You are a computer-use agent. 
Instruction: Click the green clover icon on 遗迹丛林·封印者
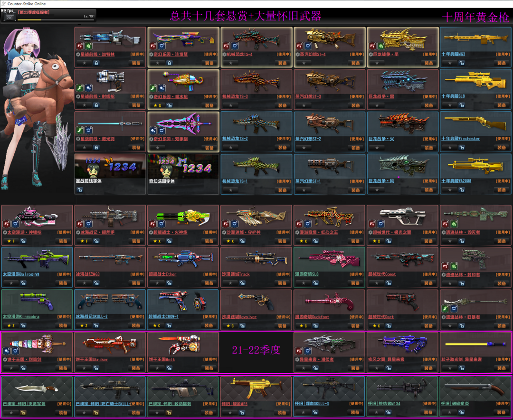pos(454,266)
